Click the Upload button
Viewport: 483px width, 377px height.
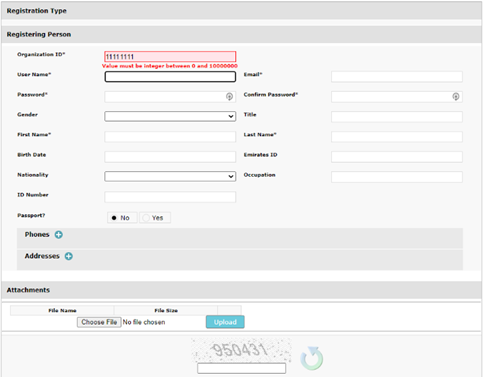225,322
